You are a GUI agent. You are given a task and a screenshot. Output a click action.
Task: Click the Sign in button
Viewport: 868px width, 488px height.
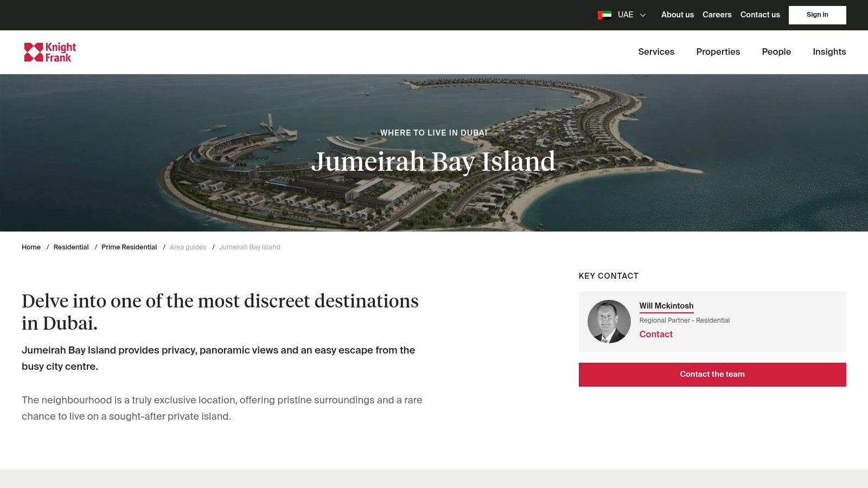[x=817, y=15]
